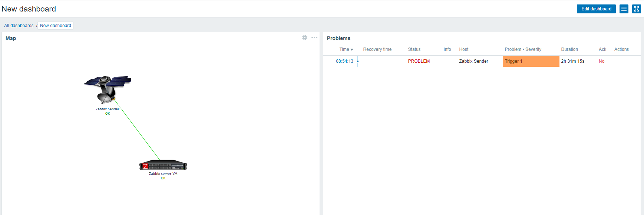The height and width of the screenshot is (215, 644).
Task: Click the Map widget title
Action: 11,38
